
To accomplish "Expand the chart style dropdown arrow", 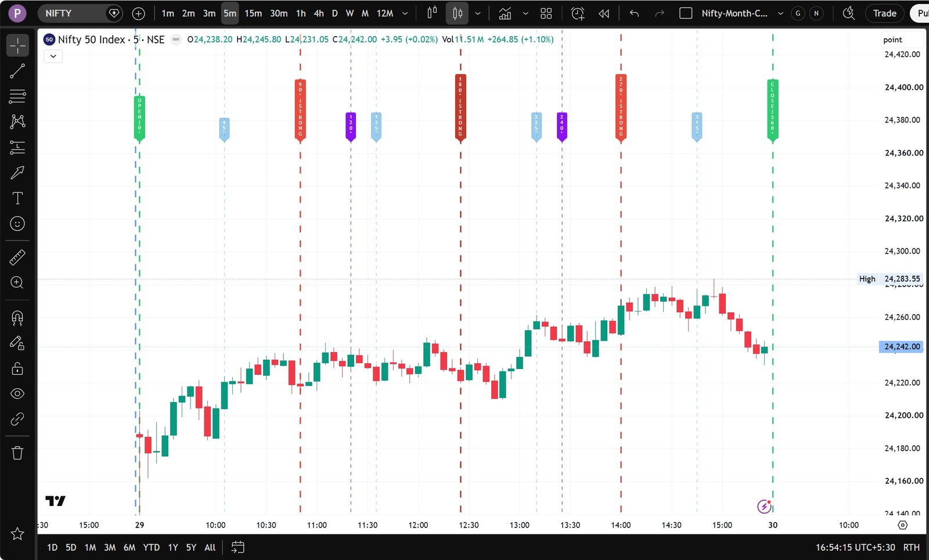I will [478, 13].
